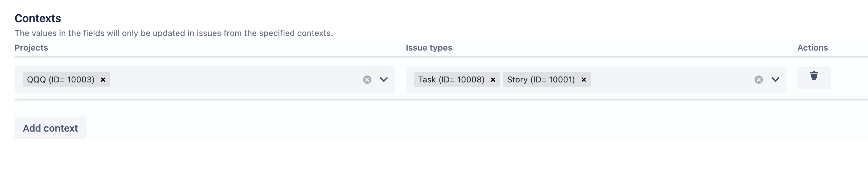868x169 pixels.
Task: Remove the Story (ID= 10001) issue type chip
Action: [x=584, y=80]
